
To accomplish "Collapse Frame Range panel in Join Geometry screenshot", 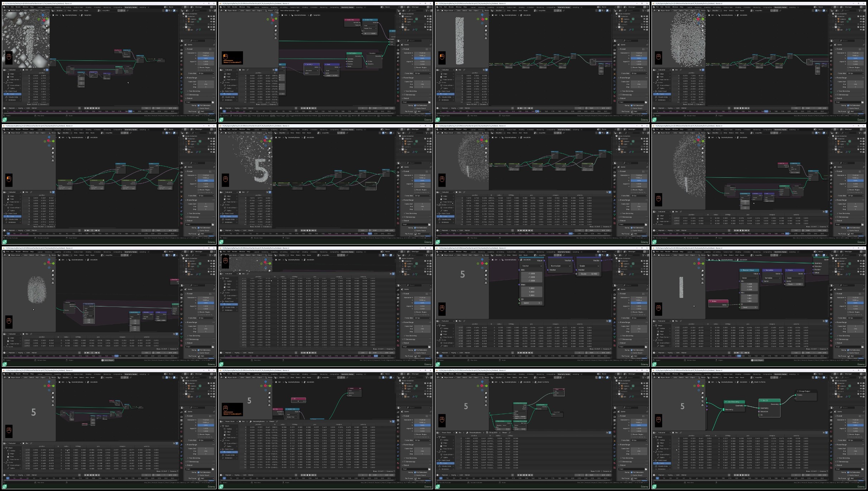I will [841, 445].
